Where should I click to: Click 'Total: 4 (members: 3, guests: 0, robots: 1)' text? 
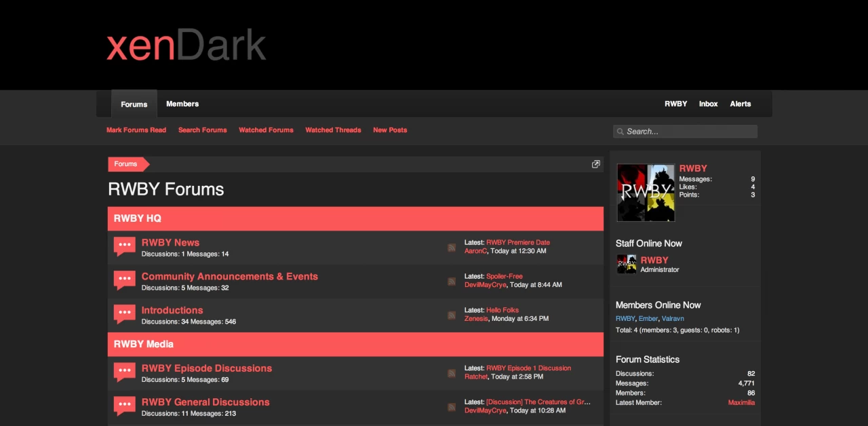[x=677, y=330]
